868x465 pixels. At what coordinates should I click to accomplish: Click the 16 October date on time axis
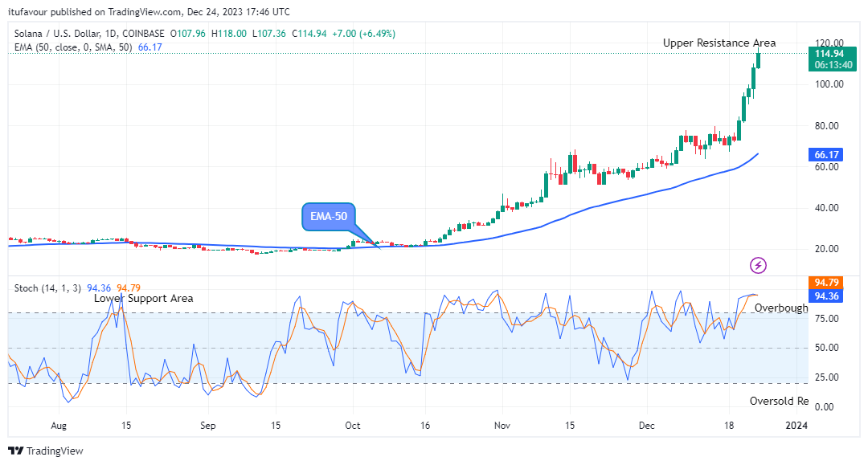(x=424, y=425)
